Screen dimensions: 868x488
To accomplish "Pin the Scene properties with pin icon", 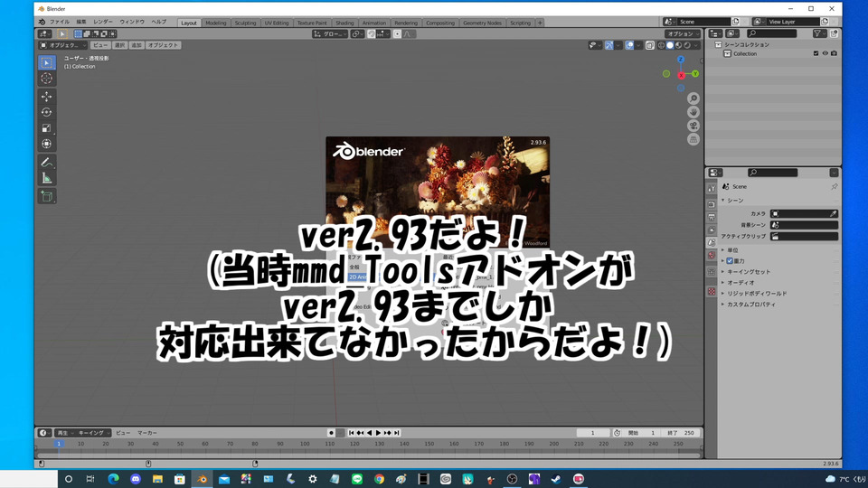I will [x=834, y=187].
